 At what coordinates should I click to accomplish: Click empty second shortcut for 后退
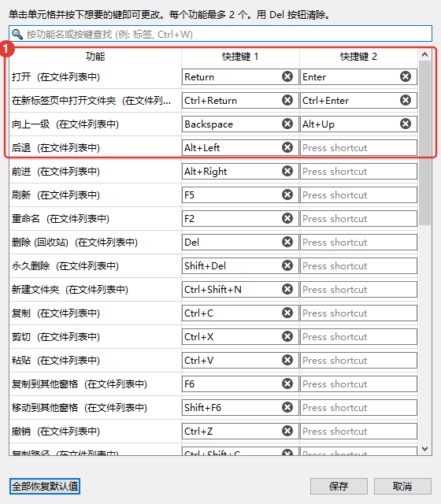coord(359,147)
